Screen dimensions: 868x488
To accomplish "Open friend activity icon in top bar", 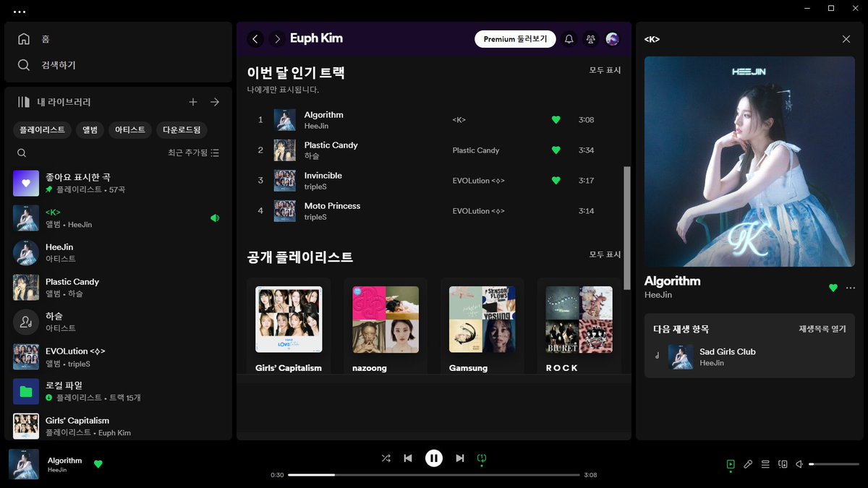I will (591, 39).
